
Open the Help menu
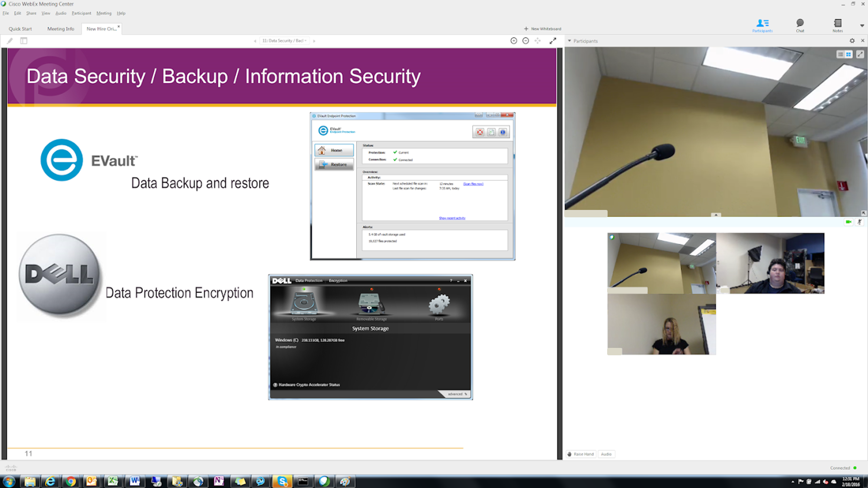(x=121, y=13)
